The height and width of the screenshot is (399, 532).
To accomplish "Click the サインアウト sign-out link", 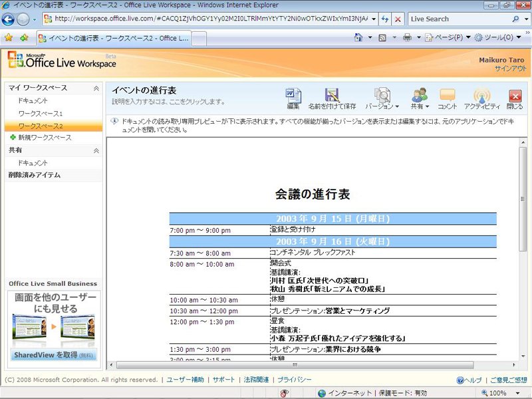I will [510, 68].
